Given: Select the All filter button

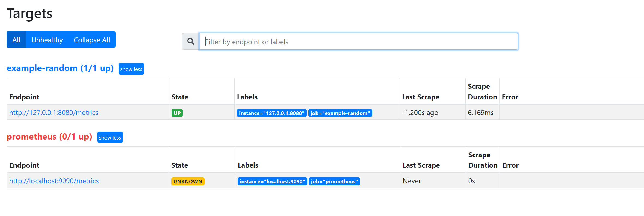Looking at the screenshot, I should tap(16, 40).
